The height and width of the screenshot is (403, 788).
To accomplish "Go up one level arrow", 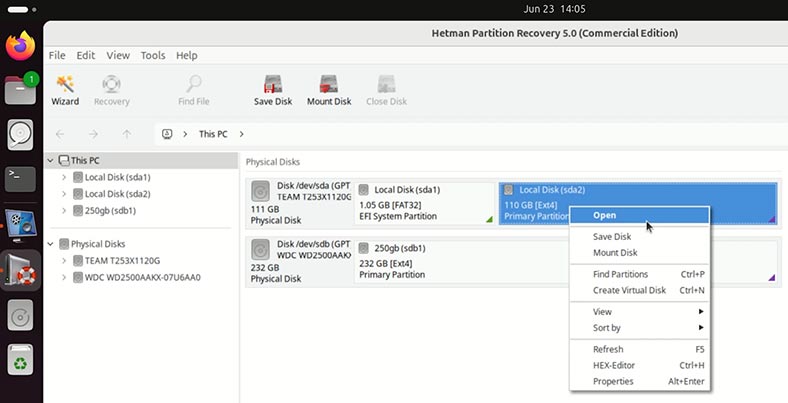I will tap(127, 134).
